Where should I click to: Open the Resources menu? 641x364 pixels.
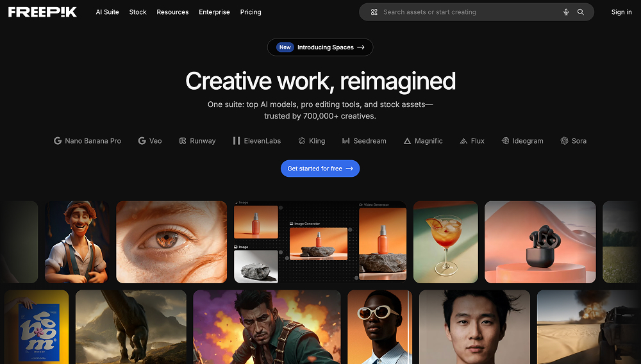pyautogui.click(x=172, y=12)
